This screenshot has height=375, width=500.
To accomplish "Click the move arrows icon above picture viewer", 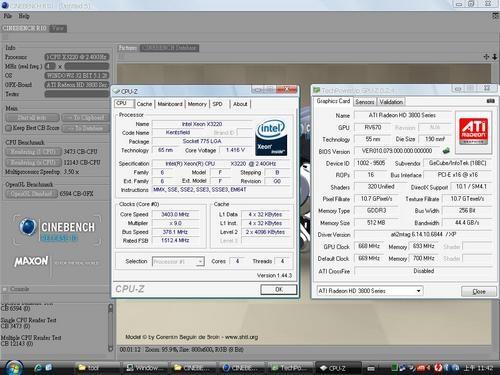I will click(486, 57).
